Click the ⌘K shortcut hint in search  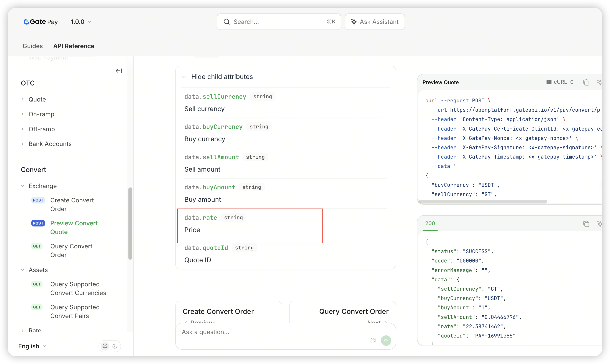[331, 22]
